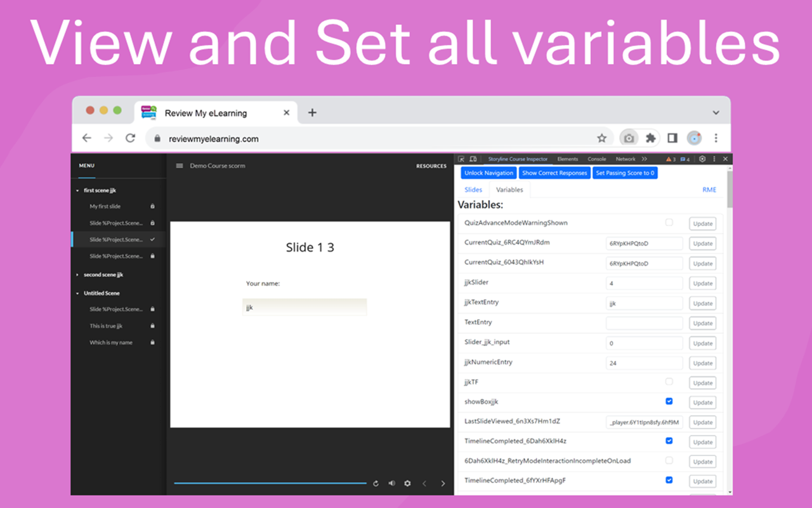This screenshot has height=508, width=812.
Task: Mute audio with the volume icon
Action: 391,483
